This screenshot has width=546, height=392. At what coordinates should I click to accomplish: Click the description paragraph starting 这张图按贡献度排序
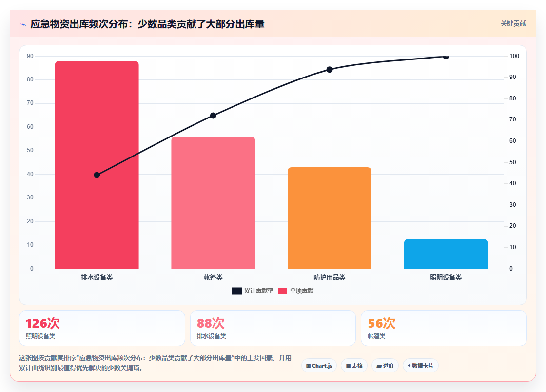pyautogui.click(x=156, y=363)
